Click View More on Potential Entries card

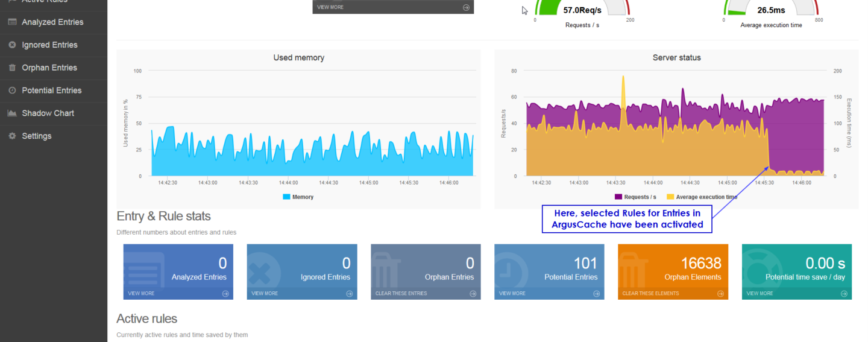(512, 294)
